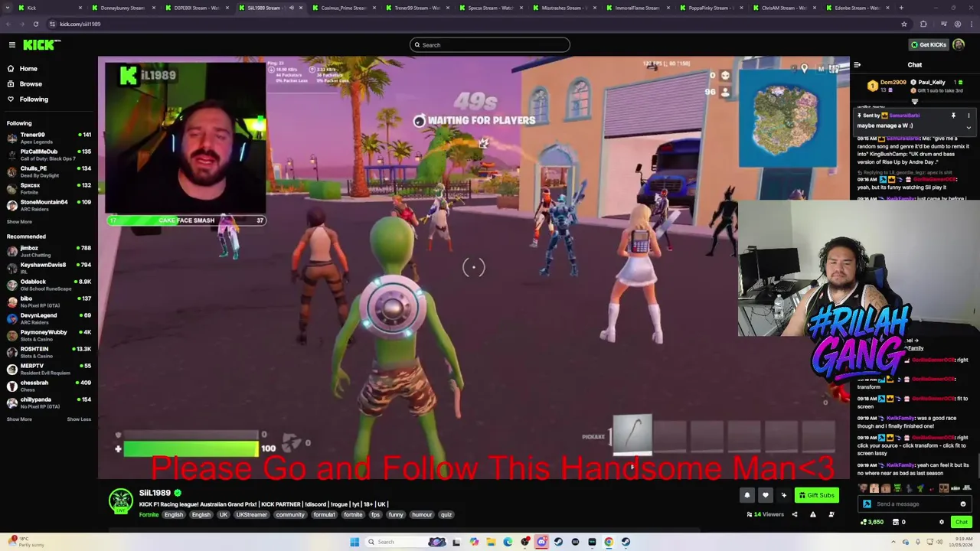Open the Windows Start menu
The image size is (980, 551).
354,542
